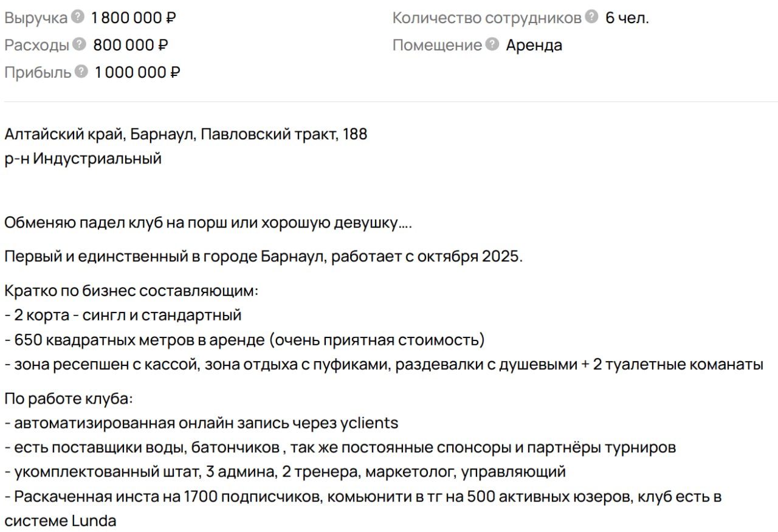Screen dimensions: 778x532
Task: Click the Выручка label
Action: click(36, 18)
